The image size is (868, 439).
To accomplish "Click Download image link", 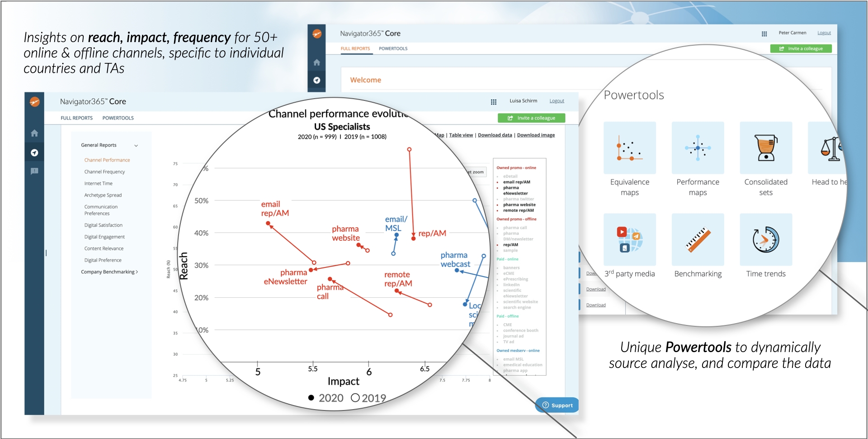I will point(536,135).
